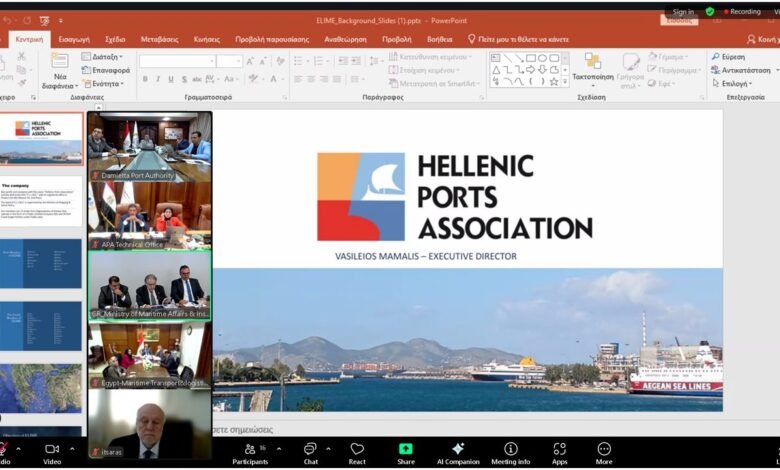Select the Damietta Port Authority video tile
780x470 pixels.
coord(149,146)
